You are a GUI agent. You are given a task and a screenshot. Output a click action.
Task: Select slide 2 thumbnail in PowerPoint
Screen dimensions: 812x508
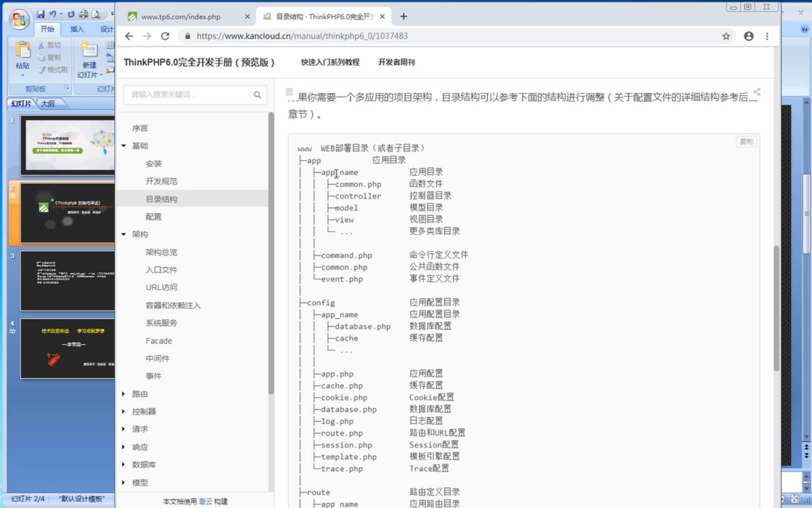pos(68,213)
